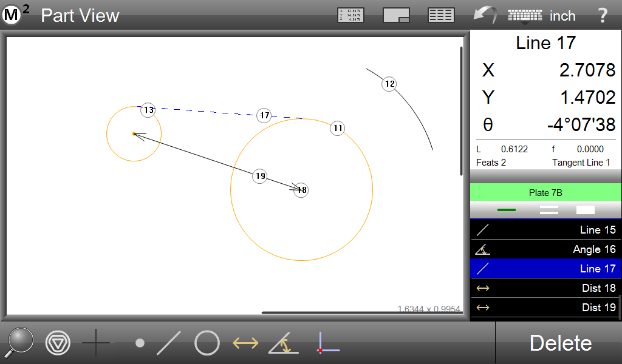622x364 pixels.
Task: Select the Distance measurement tool
Action: coord(245,343)
